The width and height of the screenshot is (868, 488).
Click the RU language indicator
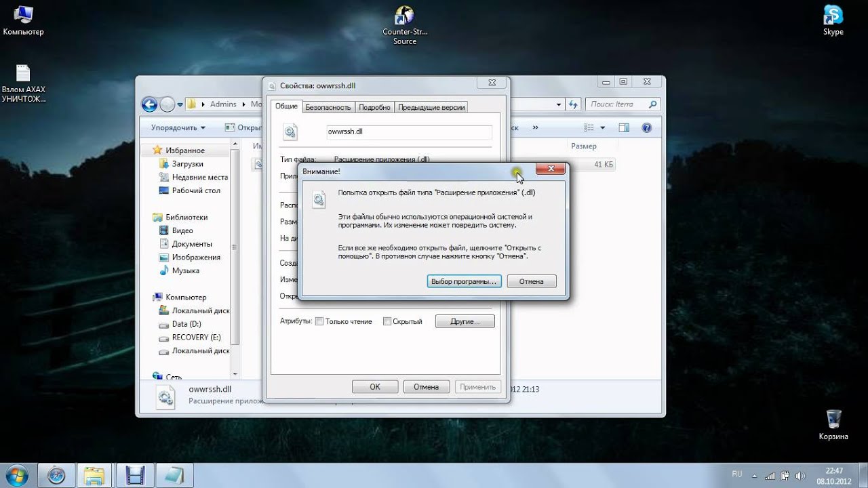737,474
